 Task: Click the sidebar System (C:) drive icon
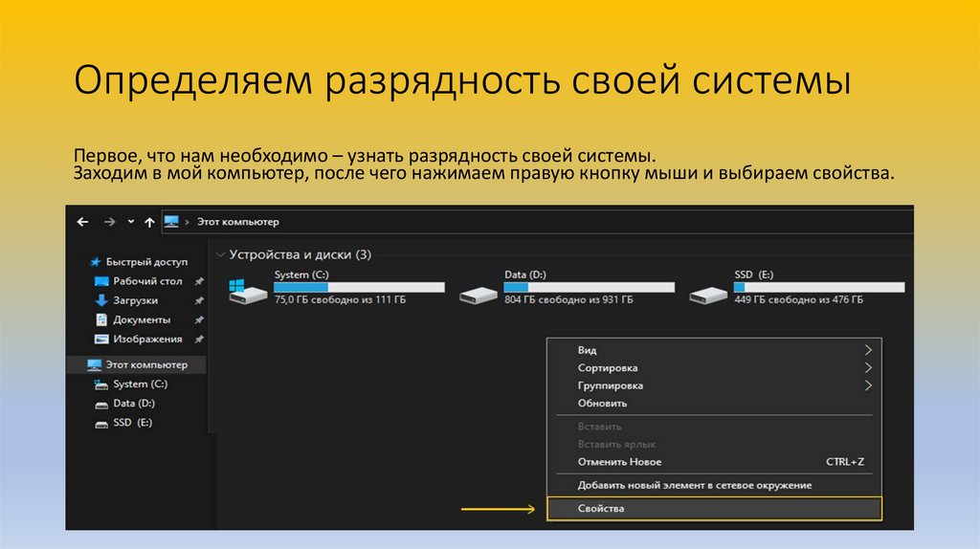(101, 384)
